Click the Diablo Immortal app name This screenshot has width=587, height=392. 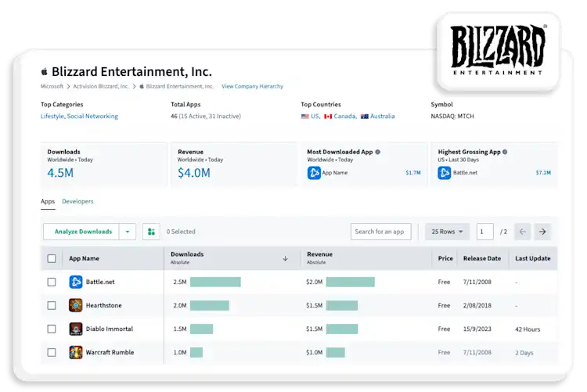point(110,329)
